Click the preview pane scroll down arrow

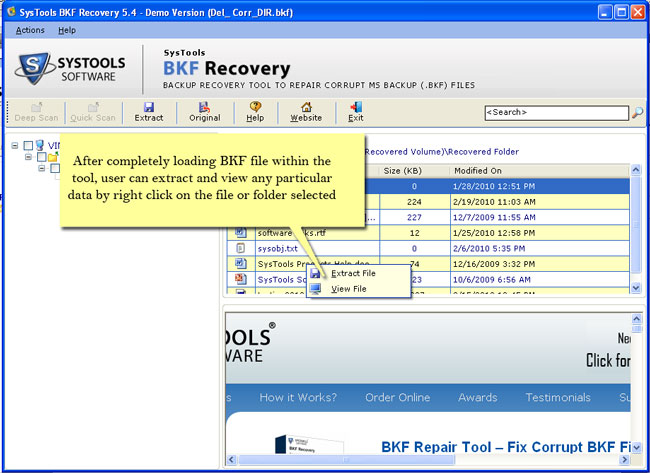pyautogui.click(x=637, y=447)
